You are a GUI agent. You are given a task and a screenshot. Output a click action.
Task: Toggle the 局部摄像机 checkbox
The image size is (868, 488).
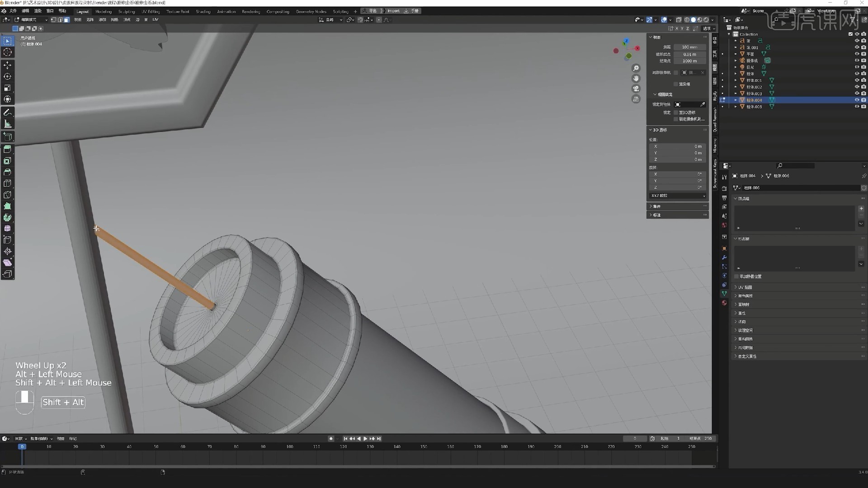pyautogui.click(x=676, y=72)
